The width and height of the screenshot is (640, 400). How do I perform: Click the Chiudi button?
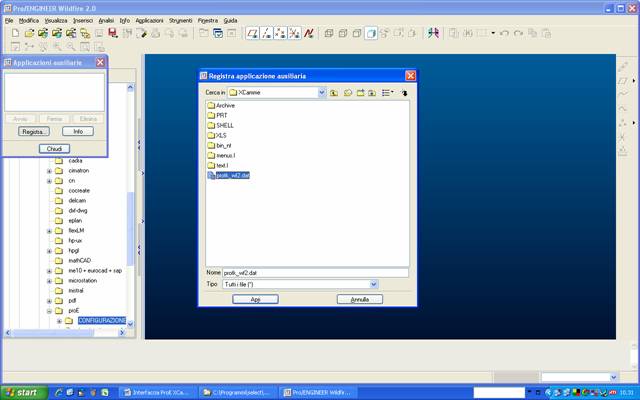54,149
